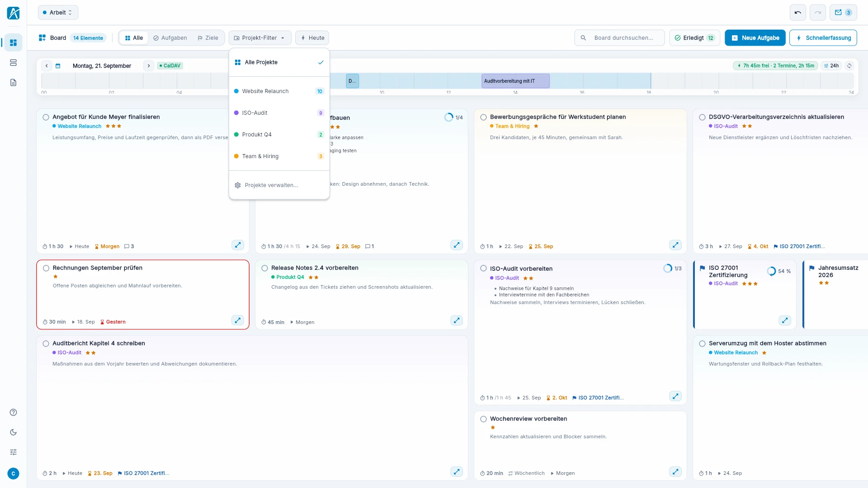Viewport: 868px width, 488px height.
Task: Click the Neue Aufgabe button
Action: coord(755,38)
